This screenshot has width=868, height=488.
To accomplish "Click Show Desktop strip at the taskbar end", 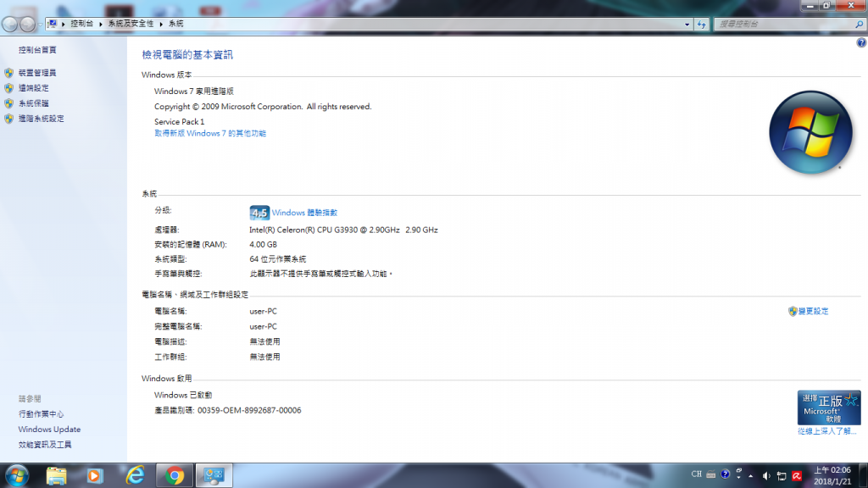I will tap(864, 476).
